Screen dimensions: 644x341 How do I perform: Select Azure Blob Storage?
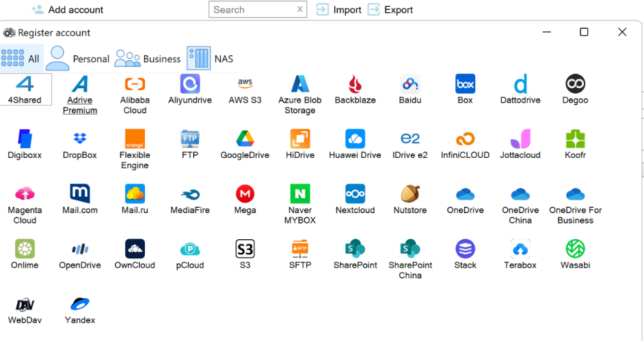pyautogui.click(x=300, y=94)
